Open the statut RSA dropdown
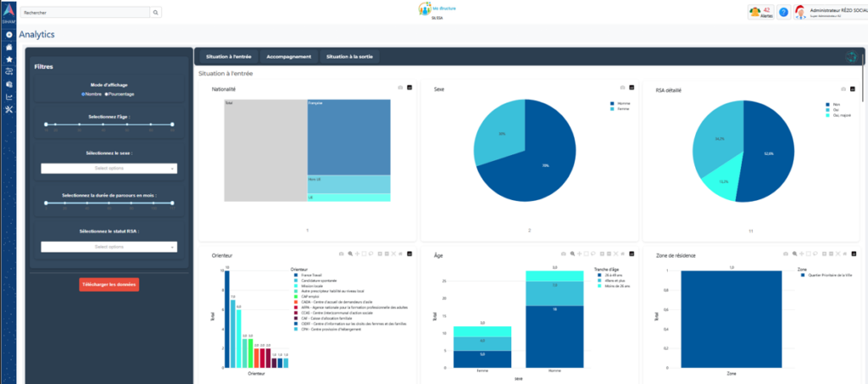The image size is (868, 384). click(109, 247)
